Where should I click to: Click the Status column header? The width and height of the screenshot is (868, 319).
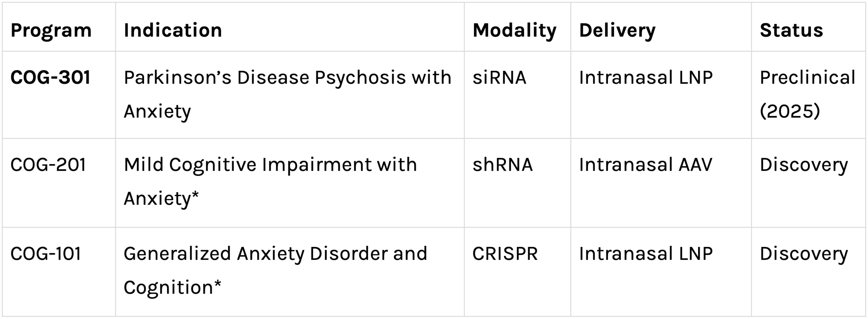coord(809,27)
